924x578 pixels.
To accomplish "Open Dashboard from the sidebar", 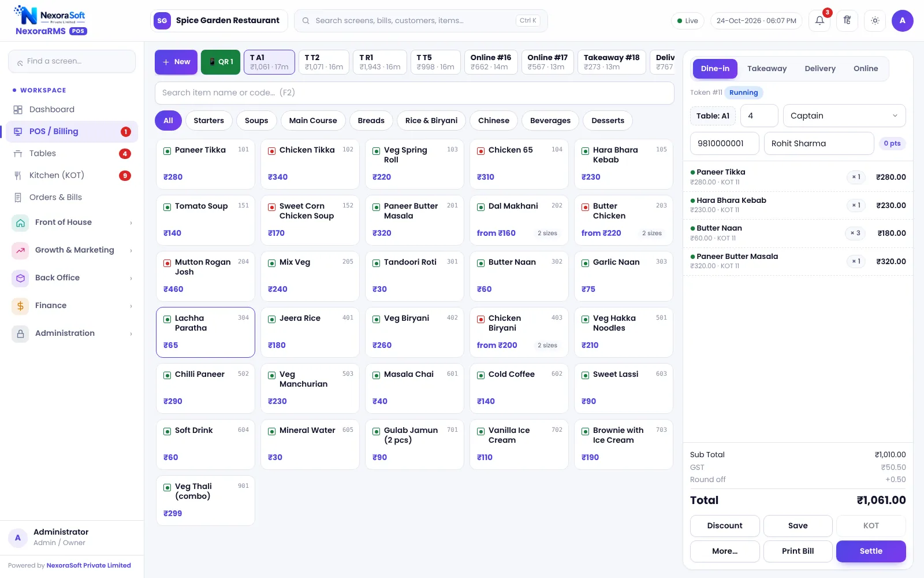I will [72, 109].
